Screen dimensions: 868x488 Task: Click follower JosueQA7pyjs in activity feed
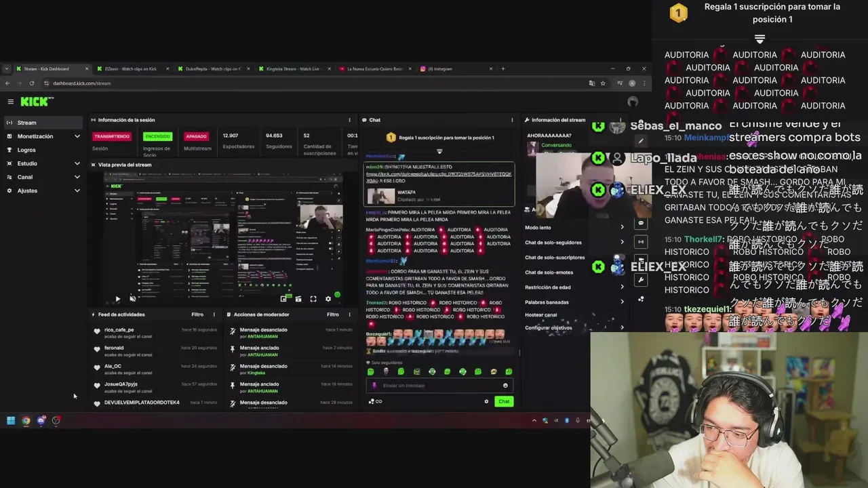point(121,384)
